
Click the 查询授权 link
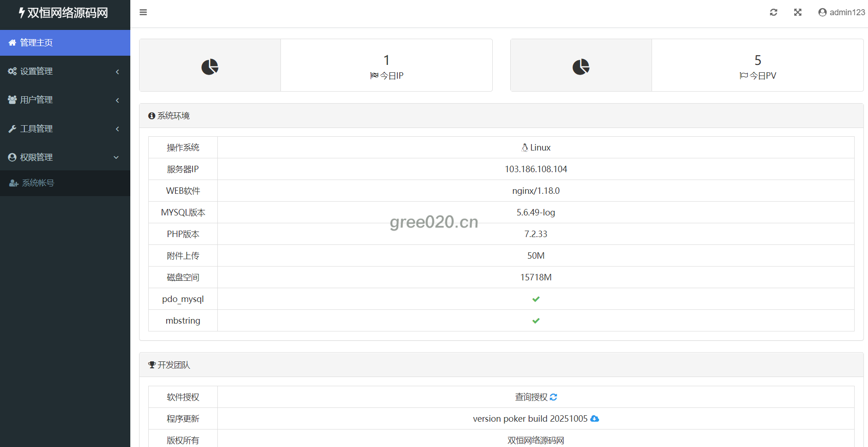coord(531,397)
